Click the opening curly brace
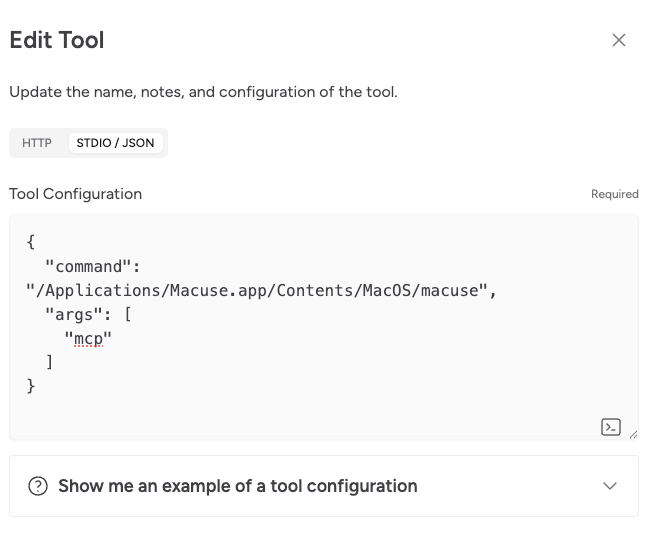 tap(31, 243)
